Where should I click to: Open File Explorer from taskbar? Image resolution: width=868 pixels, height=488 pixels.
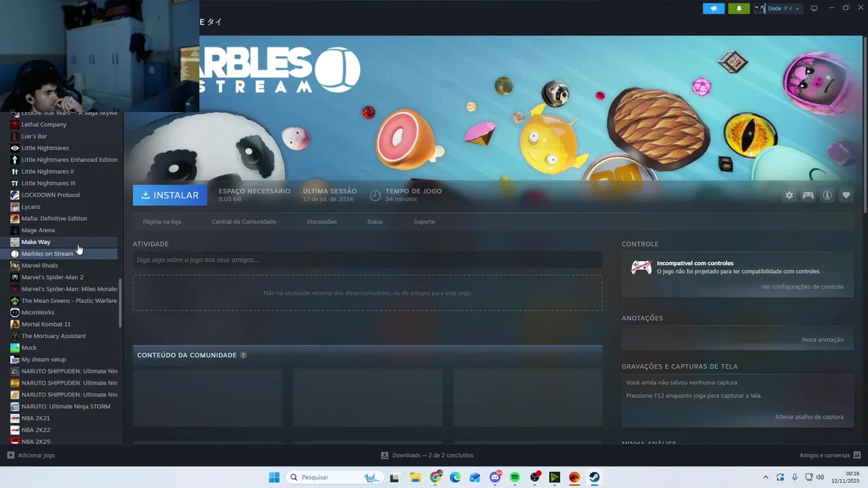coord(416,477)
